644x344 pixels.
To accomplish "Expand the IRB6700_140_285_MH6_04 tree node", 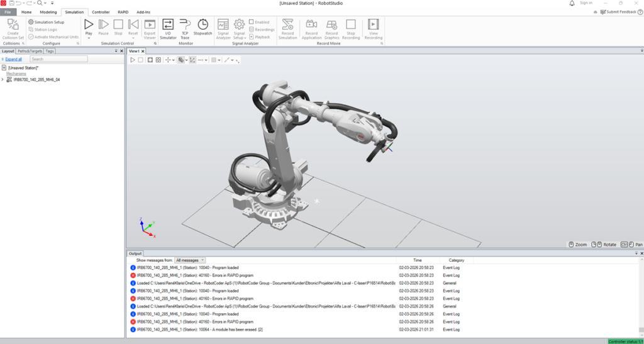I will (x=3, y=80).
